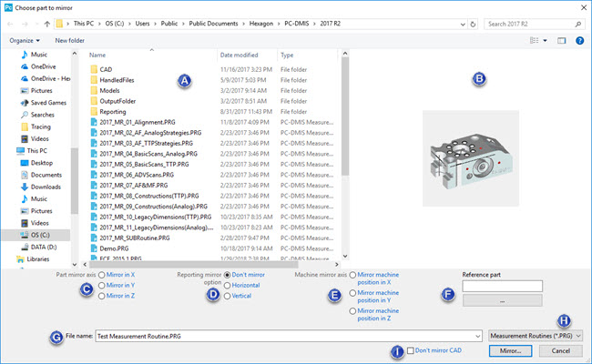This screenshot has width=592, height=364.
Task: Select the Demo.PRG file icon
Action: (x=94, y=248)
